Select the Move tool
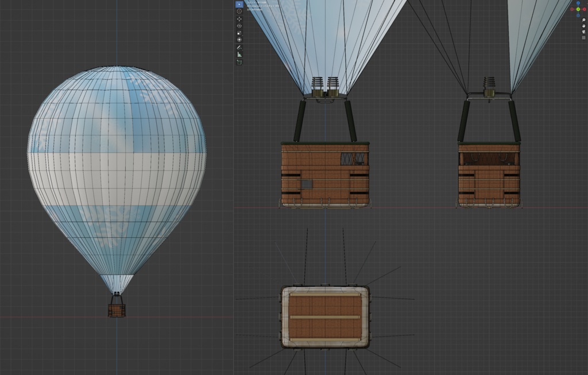 [239, 19]
